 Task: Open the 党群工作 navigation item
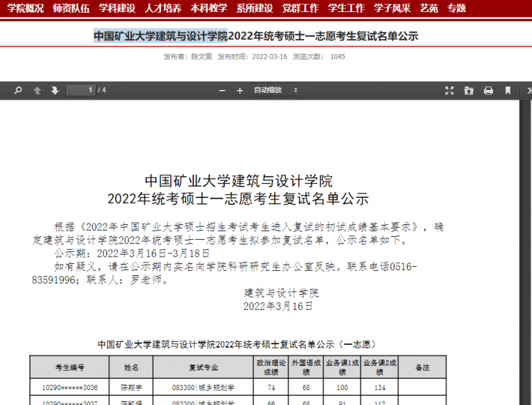(301, 8)
